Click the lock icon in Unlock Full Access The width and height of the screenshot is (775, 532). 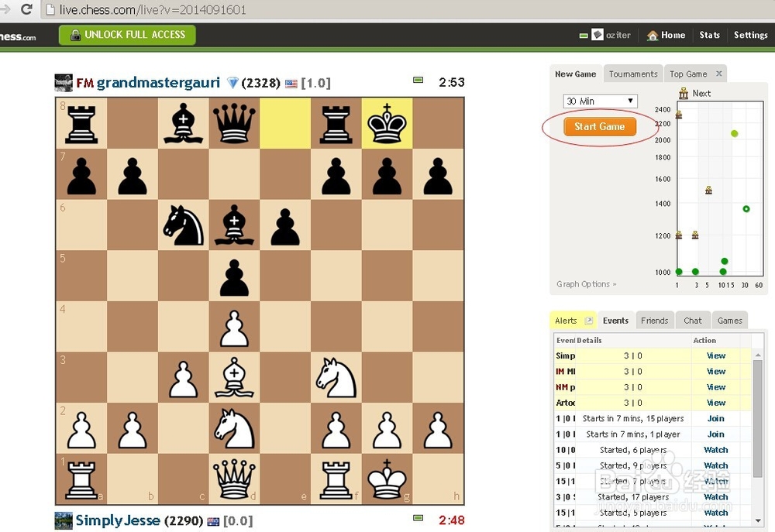[x=75, y=35]
